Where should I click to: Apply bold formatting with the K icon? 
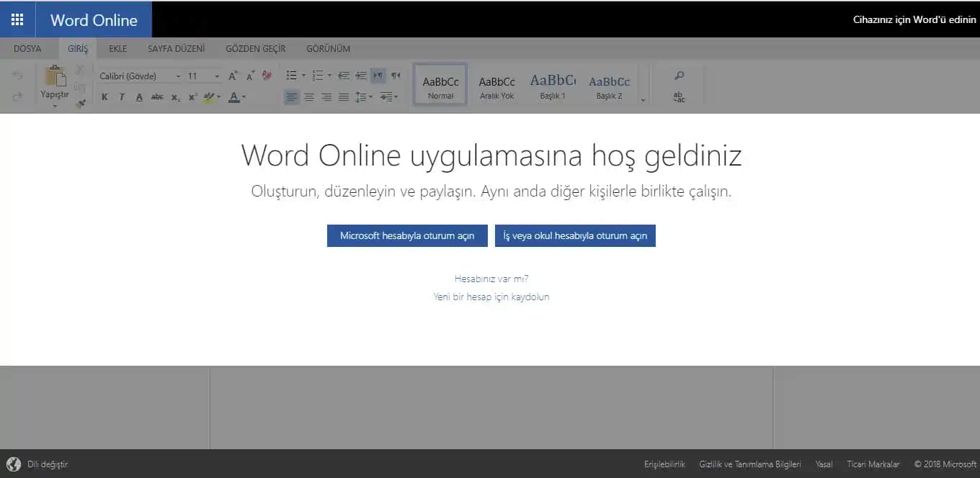coord(104,96)
